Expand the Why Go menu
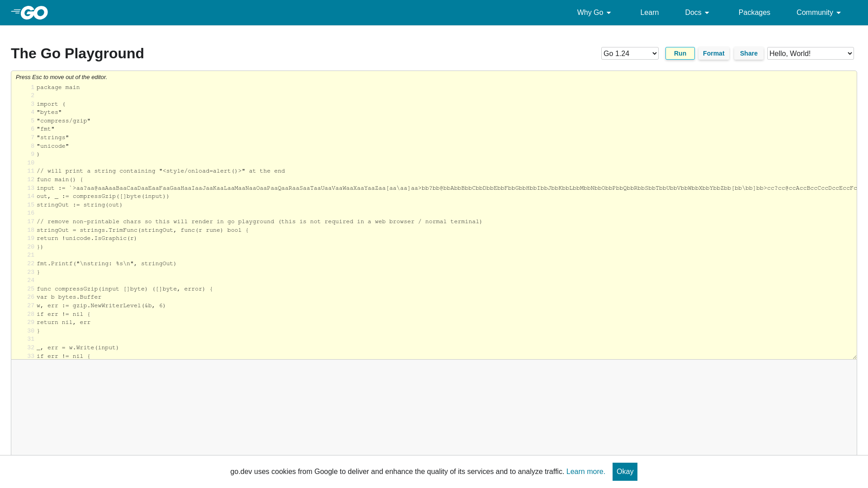 pyautogui.click(x=594, y=13)
